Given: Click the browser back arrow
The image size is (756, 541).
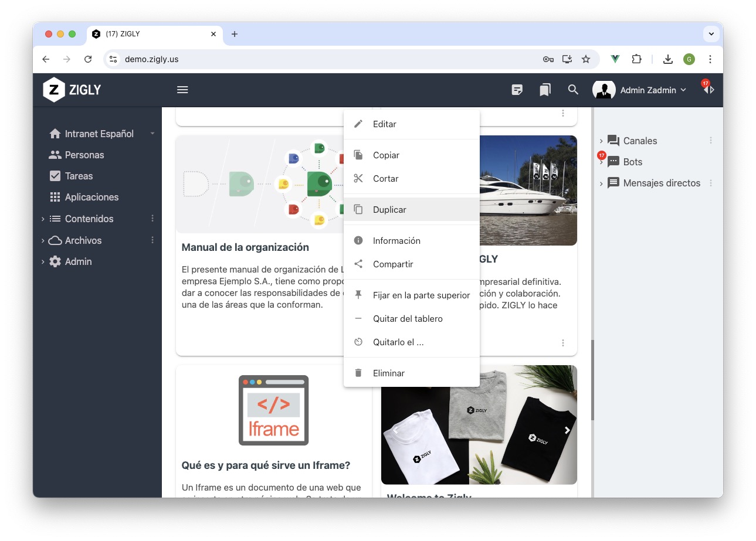Looking at the screenshot, I should point(46,59).
